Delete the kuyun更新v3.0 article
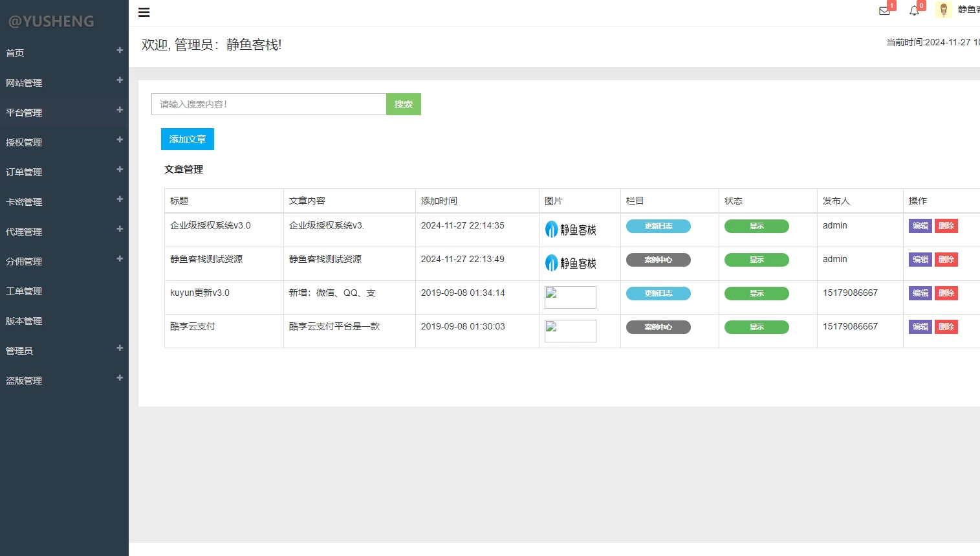Viewport: 980px width, 556px height. [x=946, y=293]
